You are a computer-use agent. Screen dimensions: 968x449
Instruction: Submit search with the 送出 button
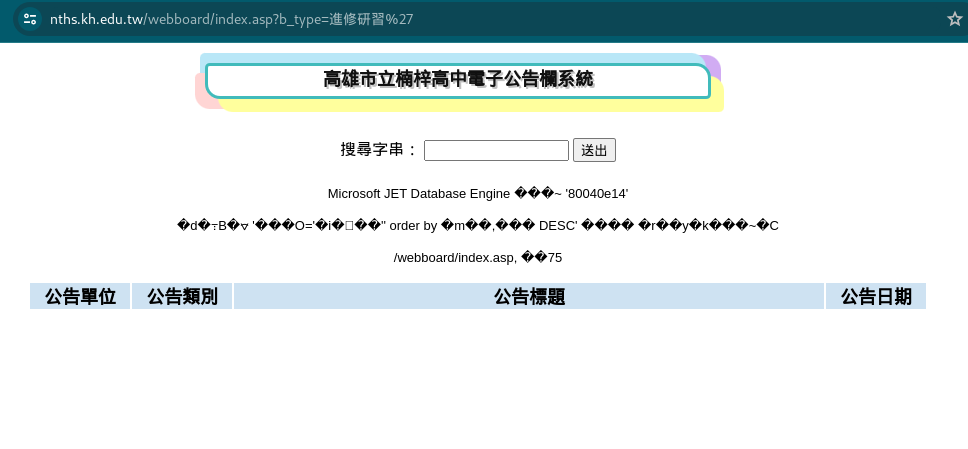594,150
